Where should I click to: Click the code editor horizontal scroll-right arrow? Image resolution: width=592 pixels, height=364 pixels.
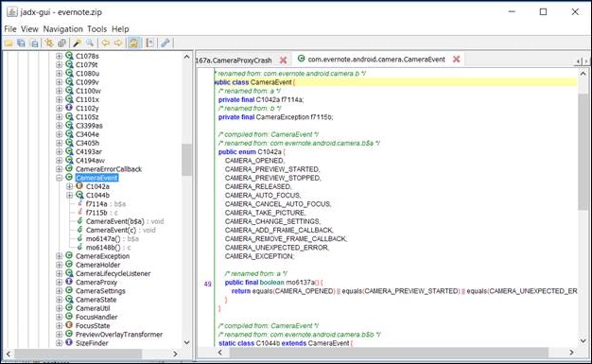[x=571, y=353]
